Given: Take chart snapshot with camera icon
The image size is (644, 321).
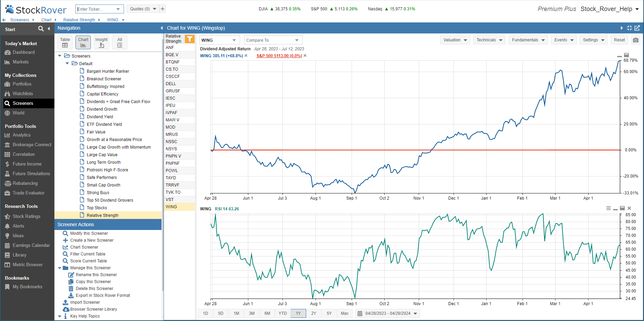Looking at the screenshot, I should pos(636,40).
